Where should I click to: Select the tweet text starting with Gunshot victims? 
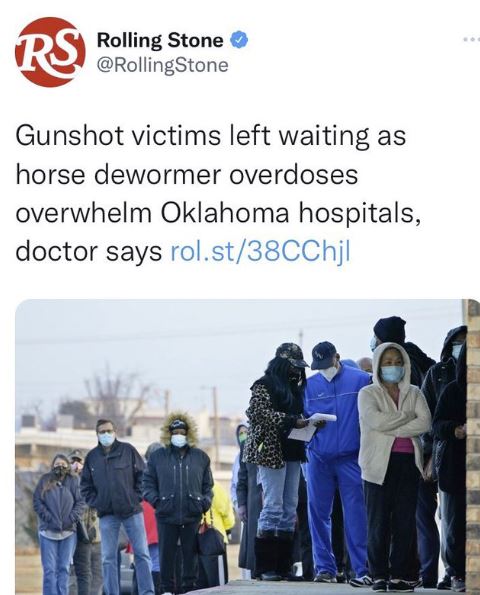click(218, 194)
